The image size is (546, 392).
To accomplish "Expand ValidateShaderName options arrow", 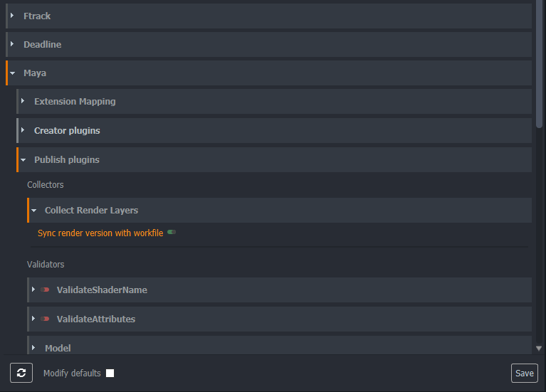I will pyautogui.click(x=33, y=290).
